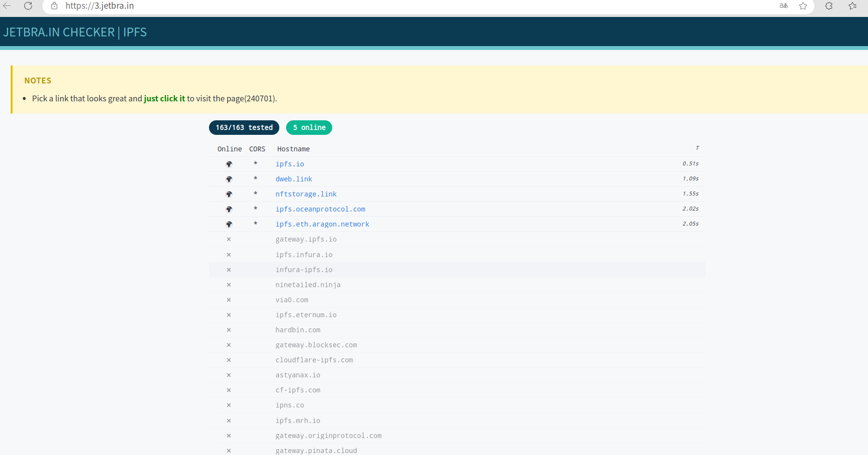Click online icon for ipfs.oceanprotocol.com

[229, 210]
